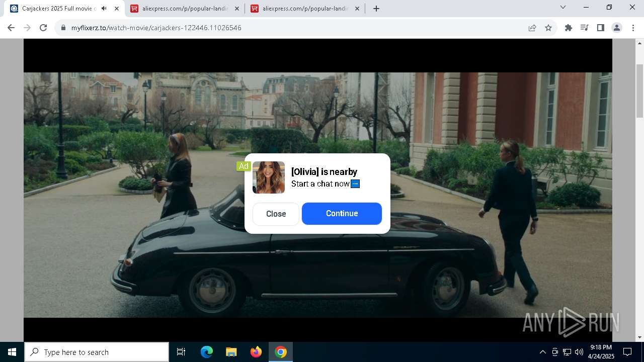Image resolution: width=644 pixels, height=362 pixels.
Task: Click the Continue button in the ad popup
Action: (x=342, y=214)
